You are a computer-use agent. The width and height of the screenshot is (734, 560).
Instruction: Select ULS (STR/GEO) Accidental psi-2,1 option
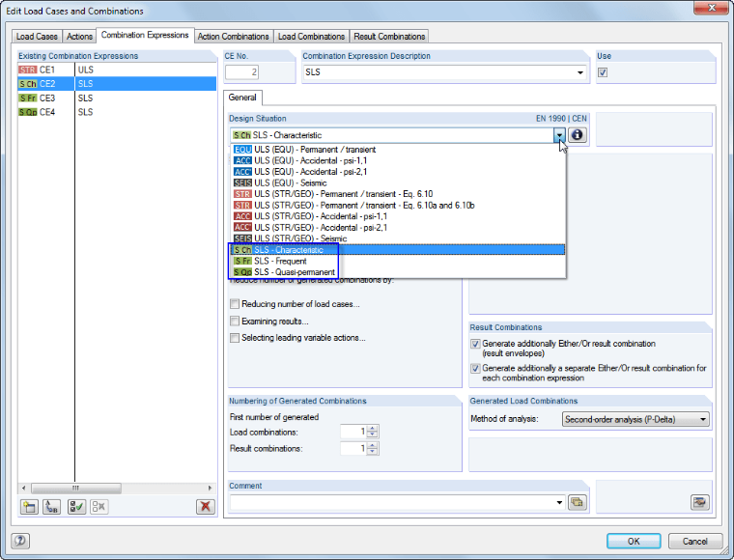click(398, 228)
